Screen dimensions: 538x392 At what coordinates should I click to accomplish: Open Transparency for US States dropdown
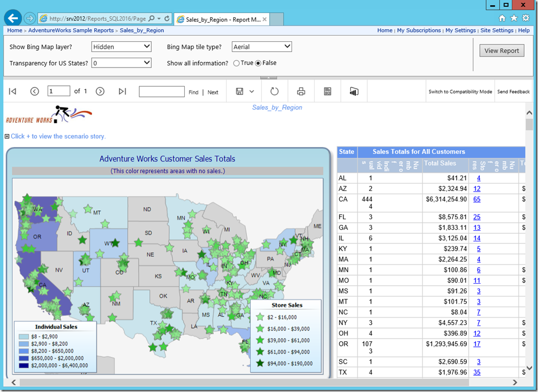coord(121,63)
